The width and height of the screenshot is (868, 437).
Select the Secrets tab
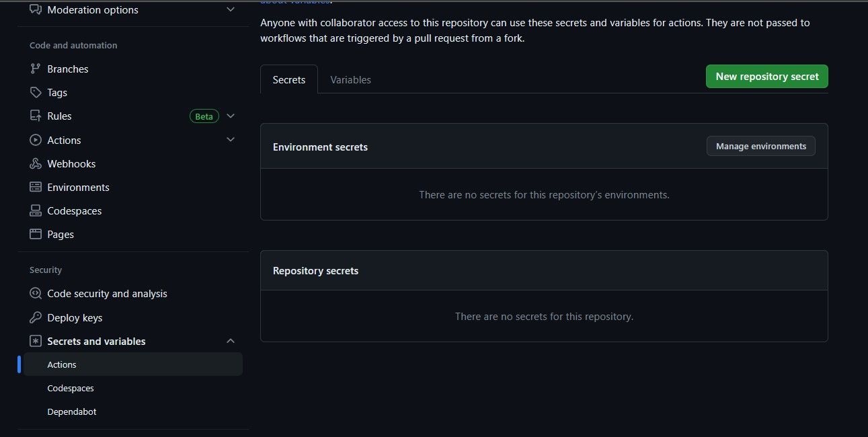click(288, 79)
